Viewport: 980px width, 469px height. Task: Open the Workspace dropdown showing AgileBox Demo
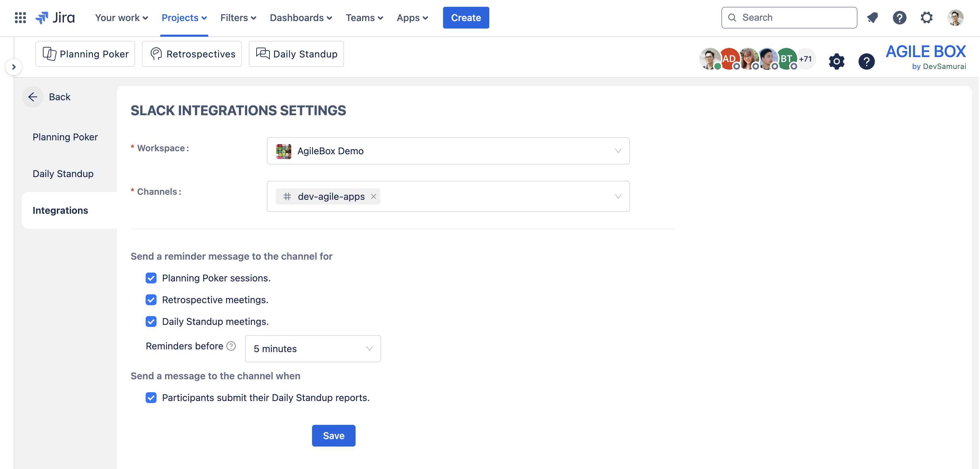tap(448, 151)
